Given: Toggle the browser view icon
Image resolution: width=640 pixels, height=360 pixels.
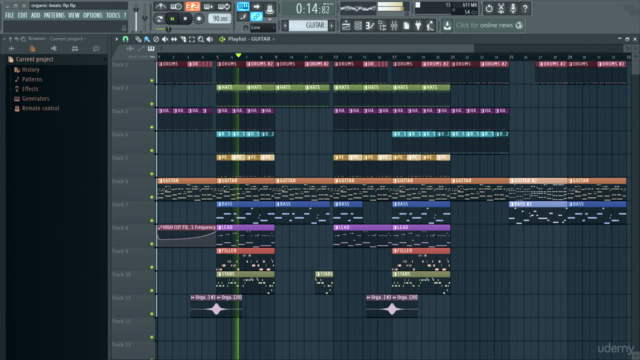Looking at the screenshot, I should [382, 25].
